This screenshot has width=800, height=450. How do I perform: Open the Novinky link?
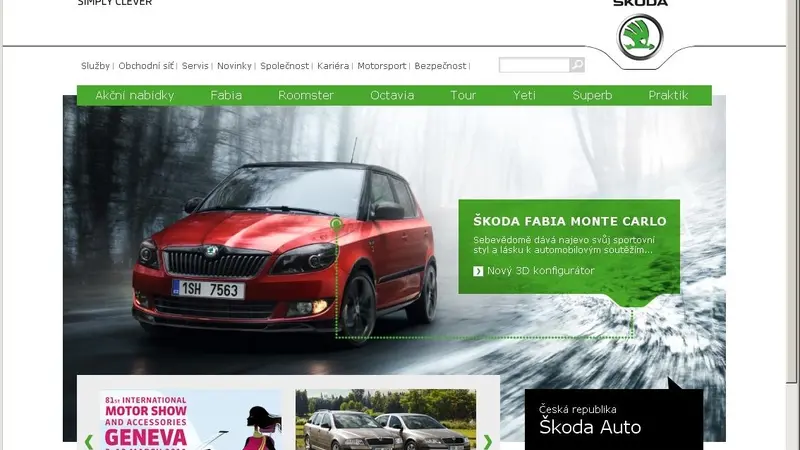tap(234, 66)
